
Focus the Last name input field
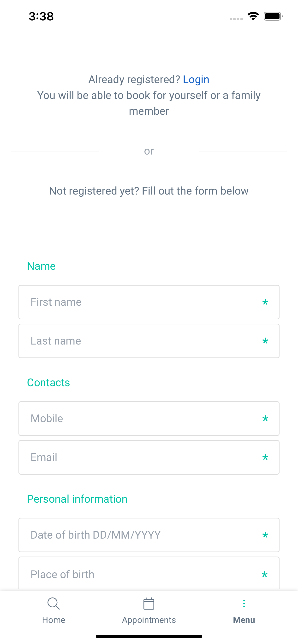pos(149,341)
